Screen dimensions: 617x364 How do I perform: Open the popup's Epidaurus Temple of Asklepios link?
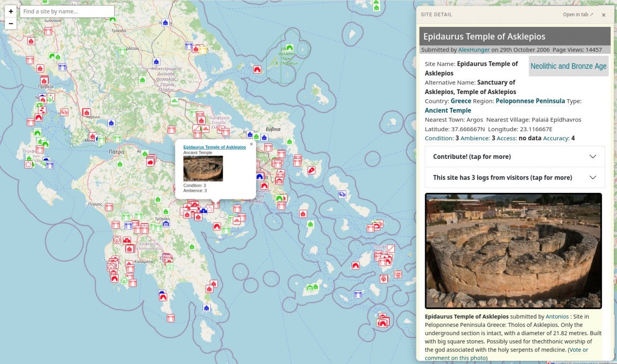[x=214, y=148]
